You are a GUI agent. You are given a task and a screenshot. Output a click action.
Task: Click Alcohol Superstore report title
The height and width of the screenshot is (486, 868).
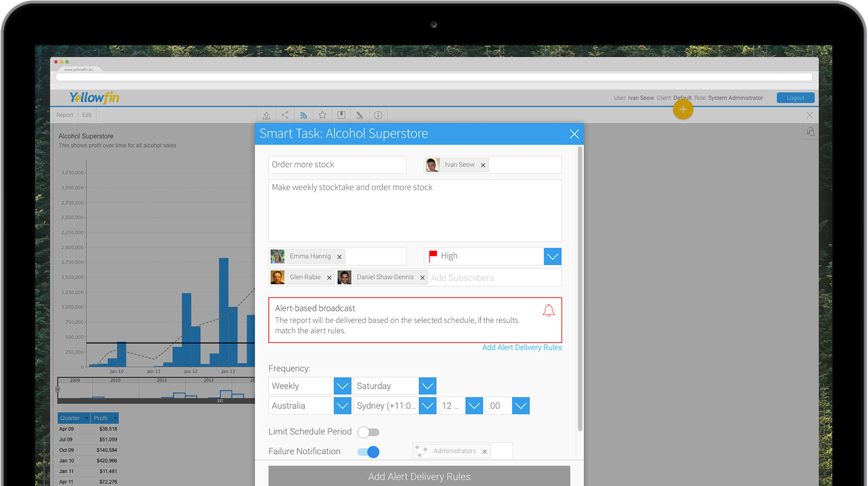point(86,136)
